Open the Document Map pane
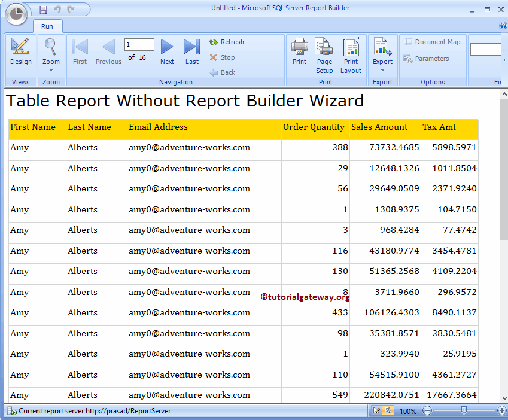Image resolution: width=508 pixels, height=420 pixels. point(432,41)
